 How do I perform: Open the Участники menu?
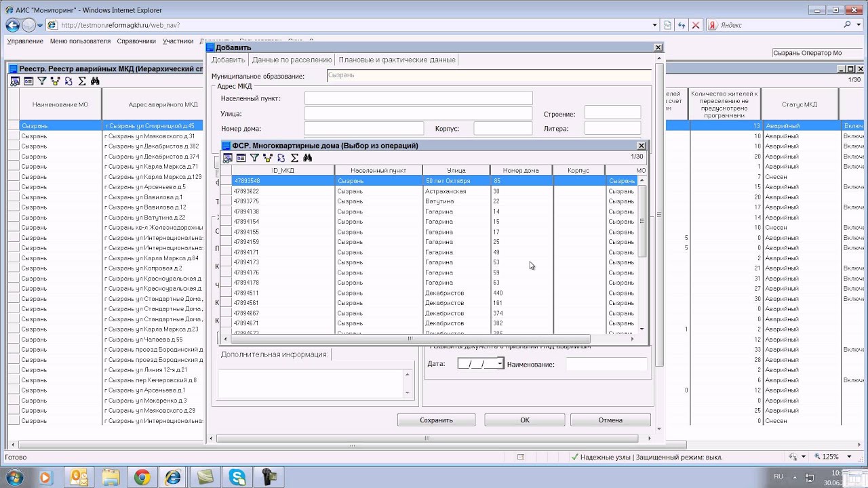pos(178,41)
